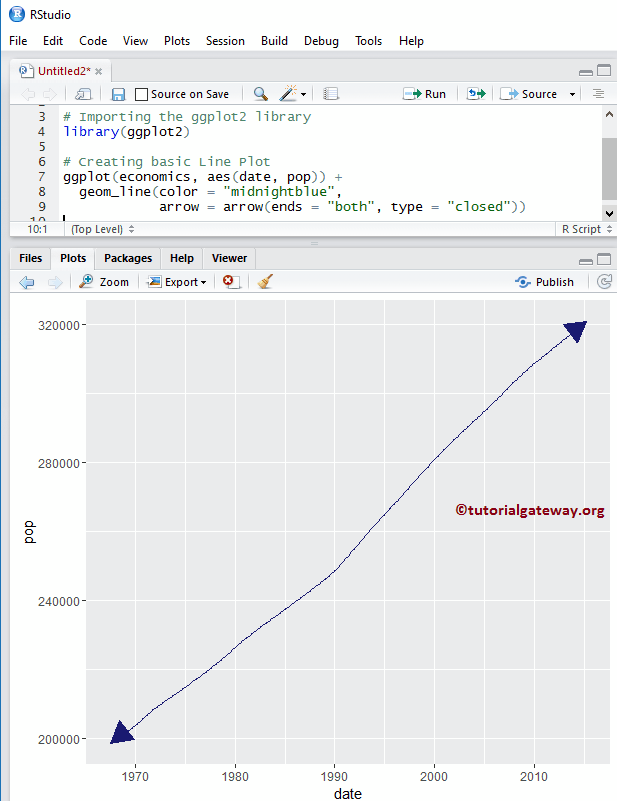Show script in new window icon
Screen dimensions: 617x801
point(83,94)
